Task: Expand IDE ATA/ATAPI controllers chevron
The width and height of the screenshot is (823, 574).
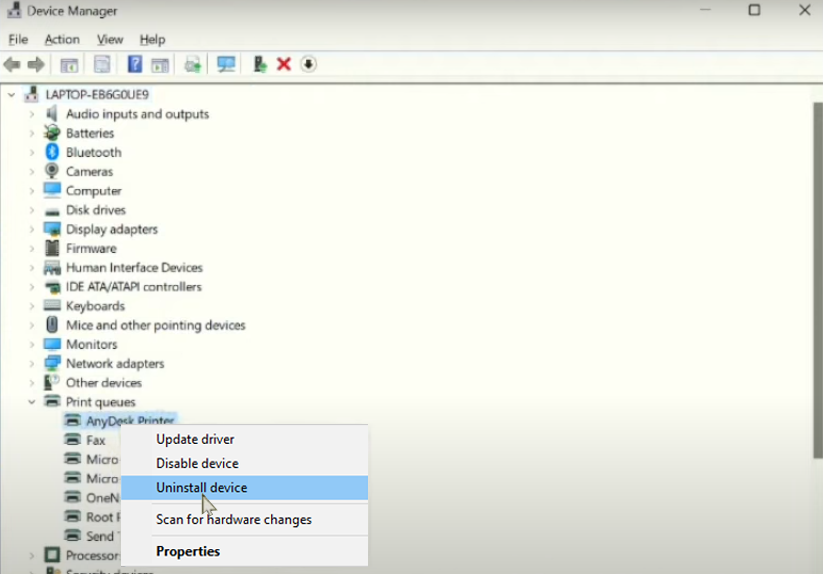Action: click(31, 286)
